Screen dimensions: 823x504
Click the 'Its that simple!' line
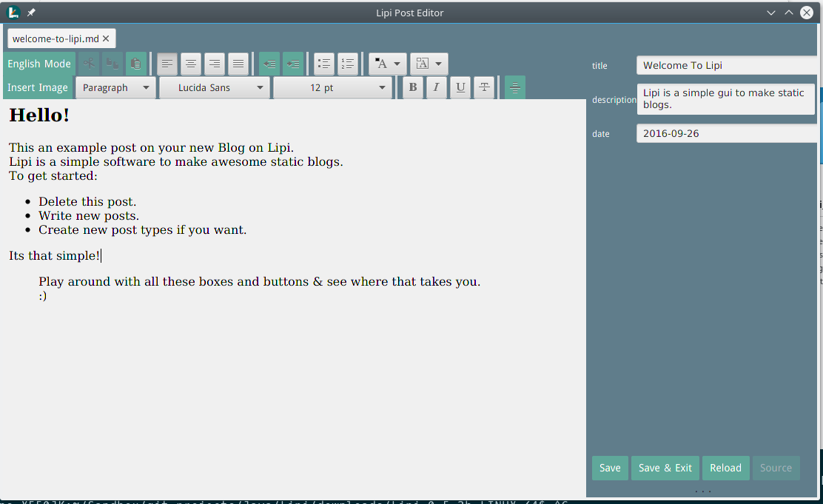coord(54,255)
